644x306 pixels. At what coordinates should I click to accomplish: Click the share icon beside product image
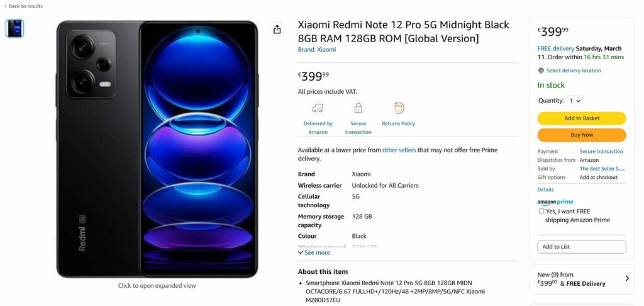click(x=277, y=29)
